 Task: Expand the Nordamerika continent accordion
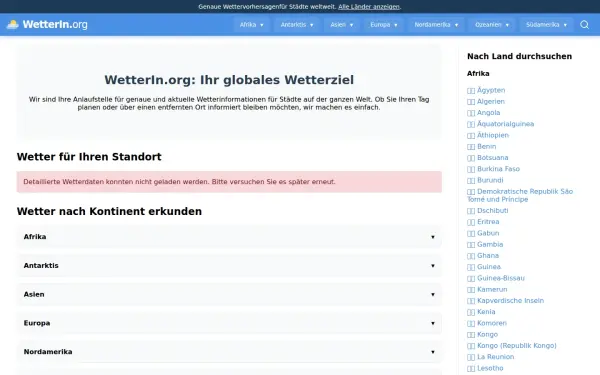tap(229, 352)
